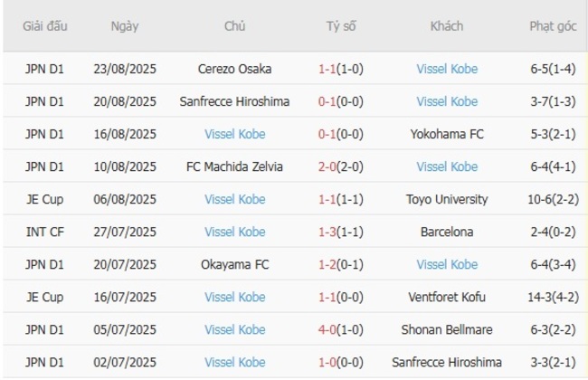Click the Toyo University team name
This screenshot has height=380, width=588.
click(447, 199)
